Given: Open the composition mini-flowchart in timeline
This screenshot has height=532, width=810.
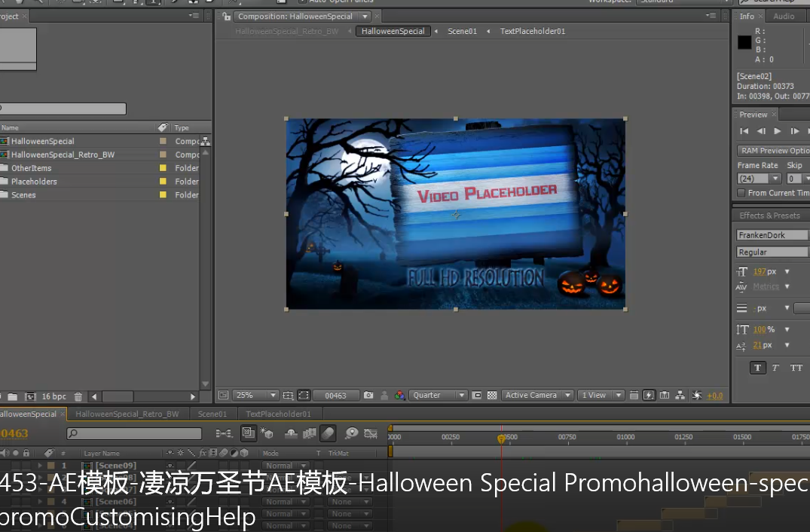Looking at the screenshot, I should pos(224,433).
